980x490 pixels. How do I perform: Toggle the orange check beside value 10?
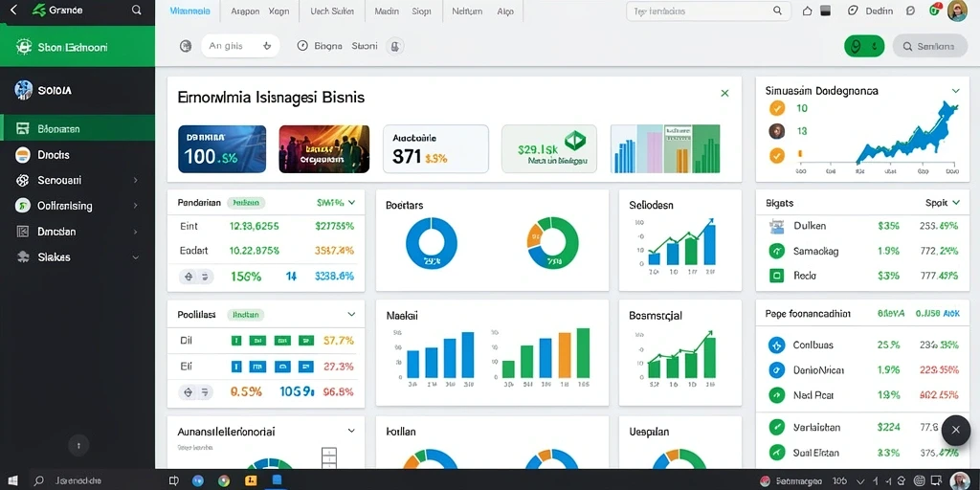(x=777, y=108)
